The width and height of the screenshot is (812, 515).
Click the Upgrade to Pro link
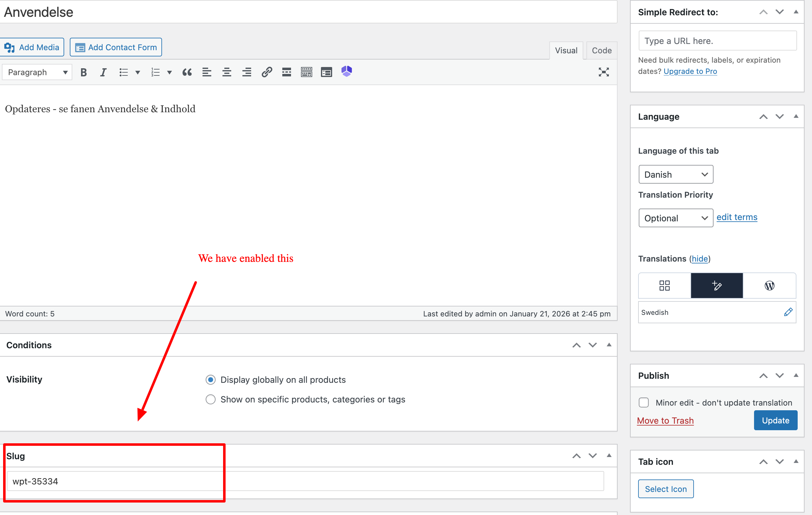coord(690,71)
